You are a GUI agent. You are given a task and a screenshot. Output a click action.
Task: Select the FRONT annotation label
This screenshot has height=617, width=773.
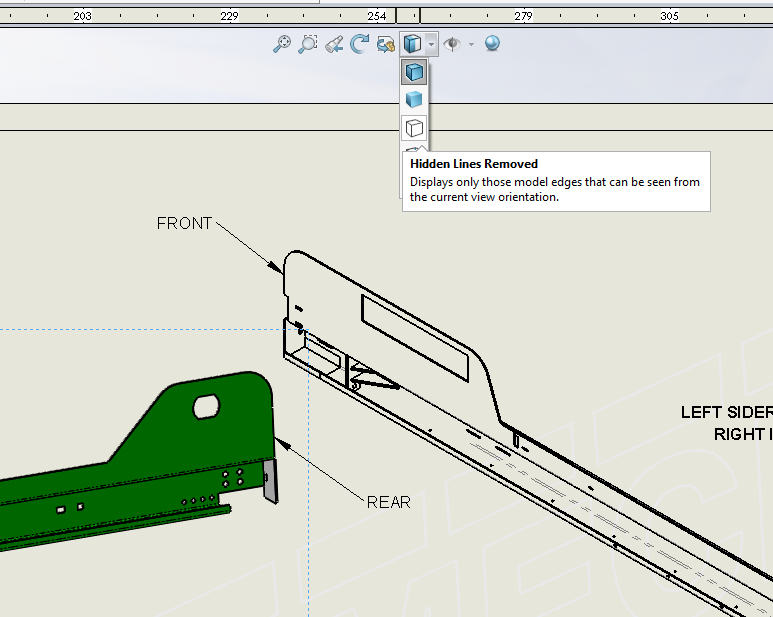[x=184, y=223]
